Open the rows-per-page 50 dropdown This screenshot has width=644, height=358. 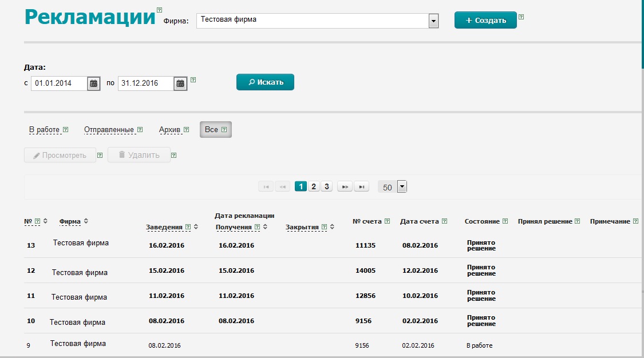[x=401, y=187]
